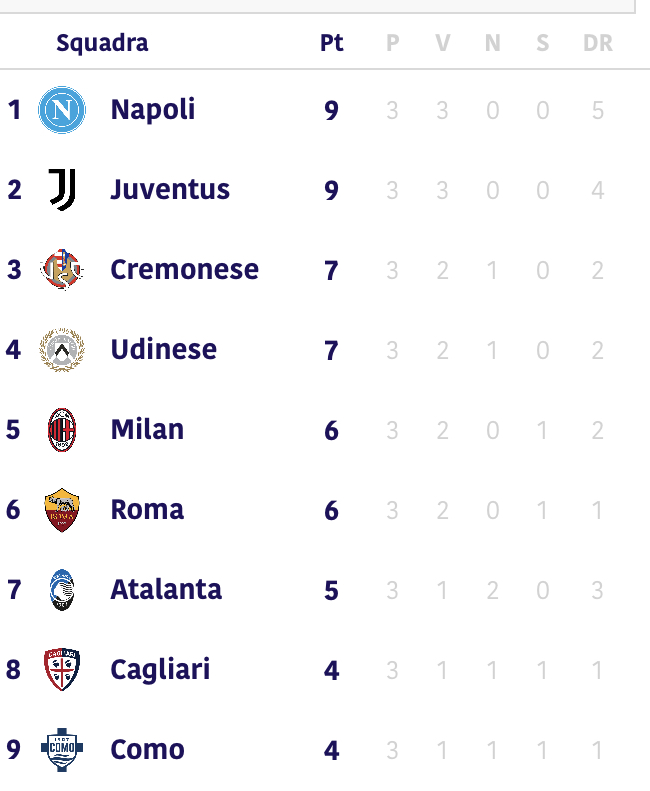Click the Como club crest
The width and height of the screenshot is (650, 791).
point(62,750)
